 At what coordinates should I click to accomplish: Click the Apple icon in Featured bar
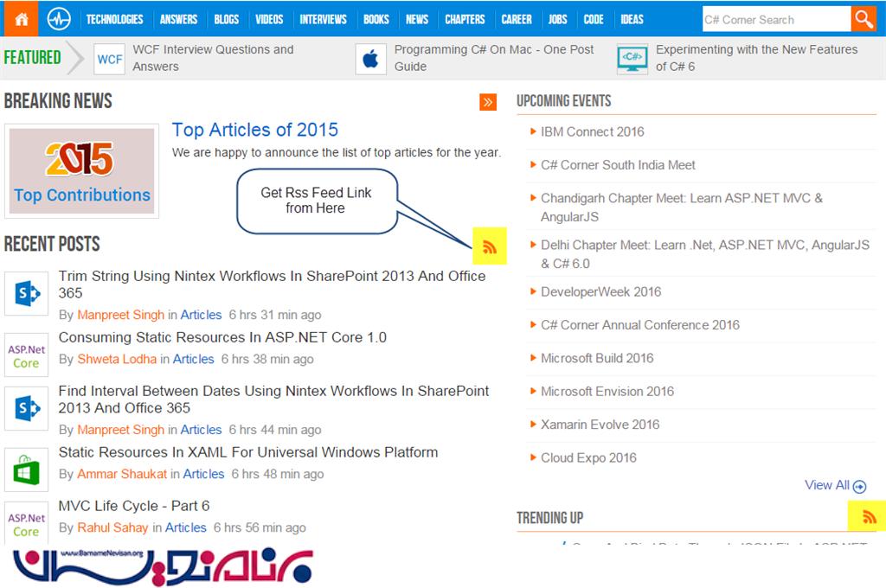click(370, 59)
